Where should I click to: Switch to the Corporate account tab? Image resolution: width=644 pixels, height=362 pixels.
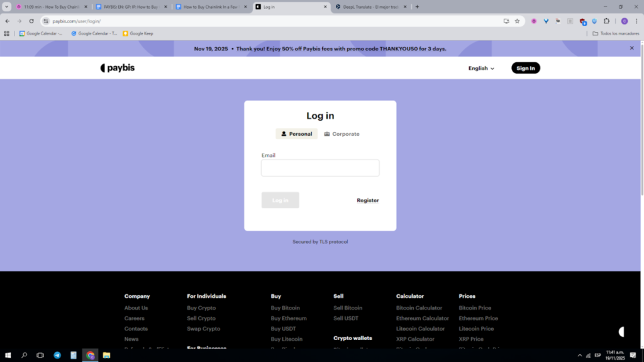(341, 134)
